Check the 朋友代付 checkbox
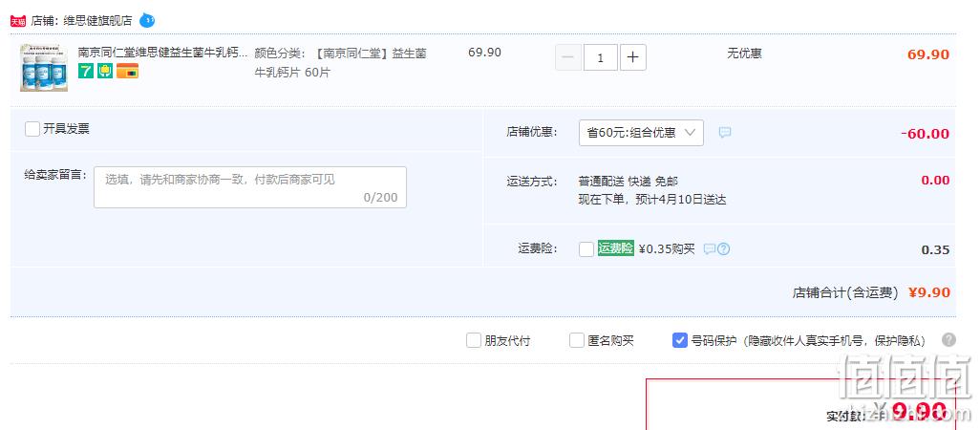 pos(474,340)
